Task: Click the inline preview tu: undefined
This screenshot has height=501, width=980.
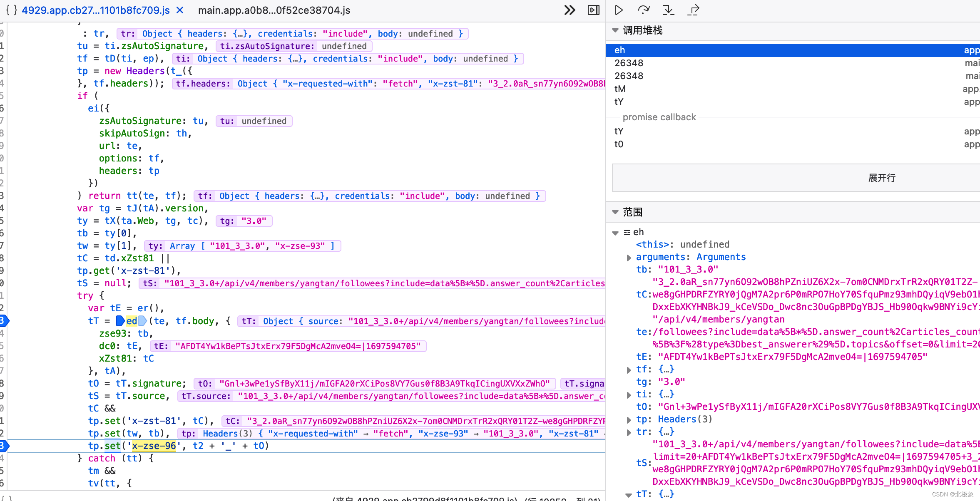Action: point(254,121)
